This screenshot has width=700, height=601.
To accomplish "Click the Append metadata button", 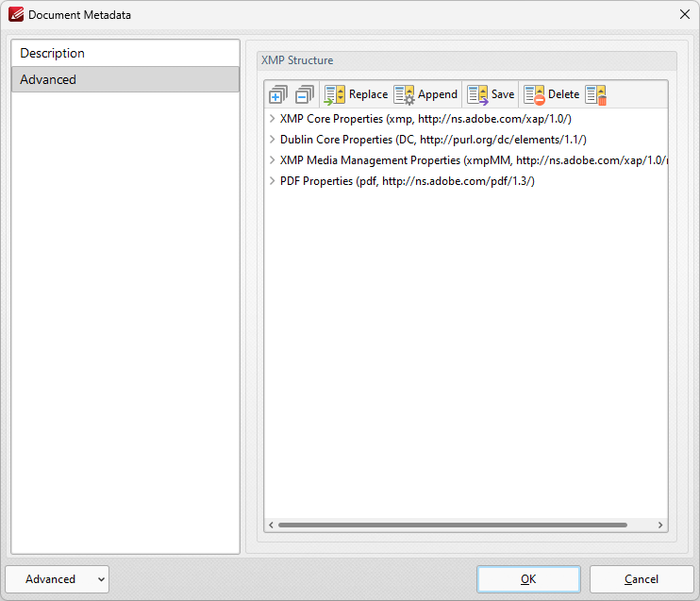I will (x=425, y=94).
